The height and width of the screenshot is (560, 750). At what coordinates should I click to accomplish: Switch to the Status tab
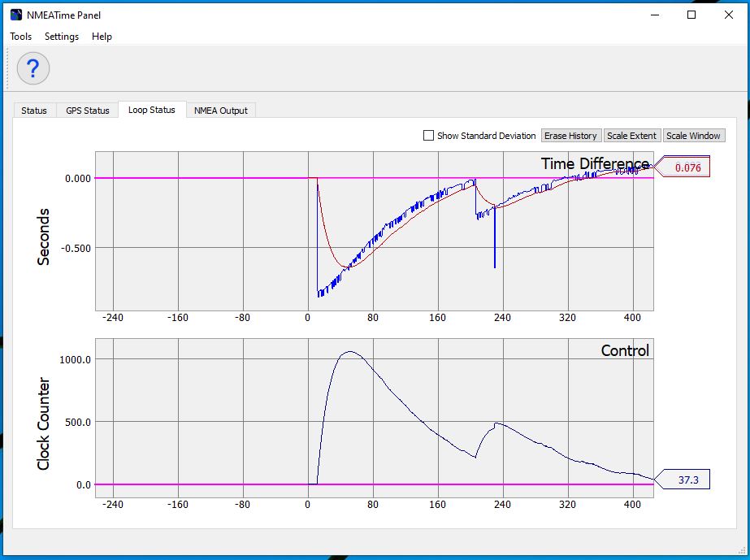point(34,111)
